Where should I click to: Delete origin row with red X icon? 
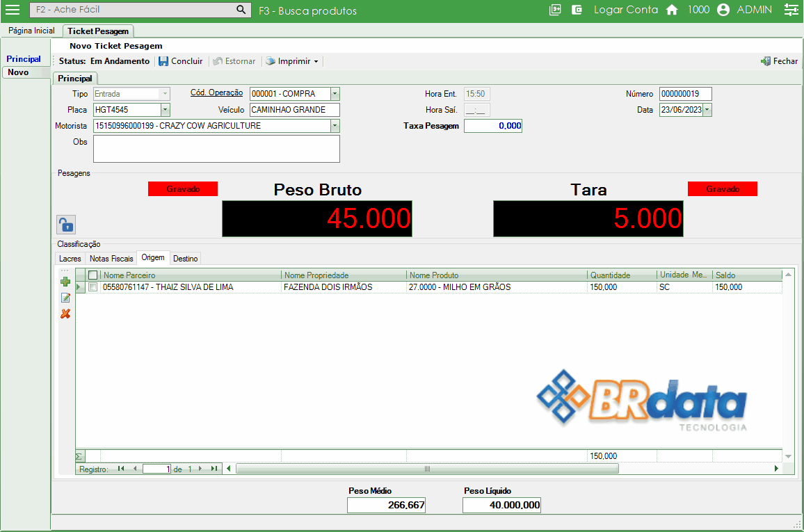(65, 314)
